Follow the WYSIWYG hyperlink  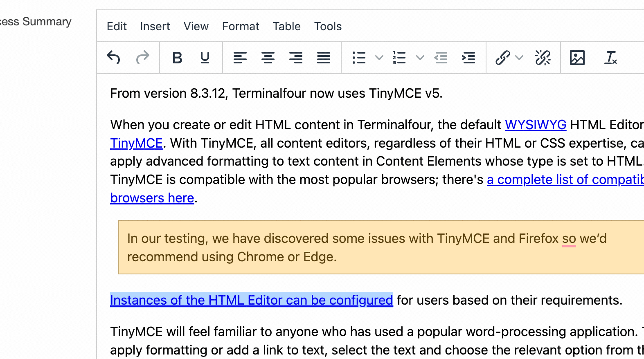pyautogui.click(x=535, y=125)
